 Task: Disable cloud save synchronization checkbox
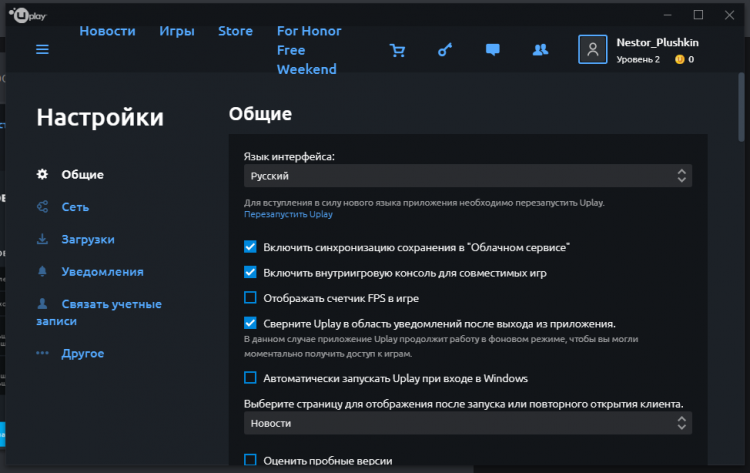[x=250, y=246]
